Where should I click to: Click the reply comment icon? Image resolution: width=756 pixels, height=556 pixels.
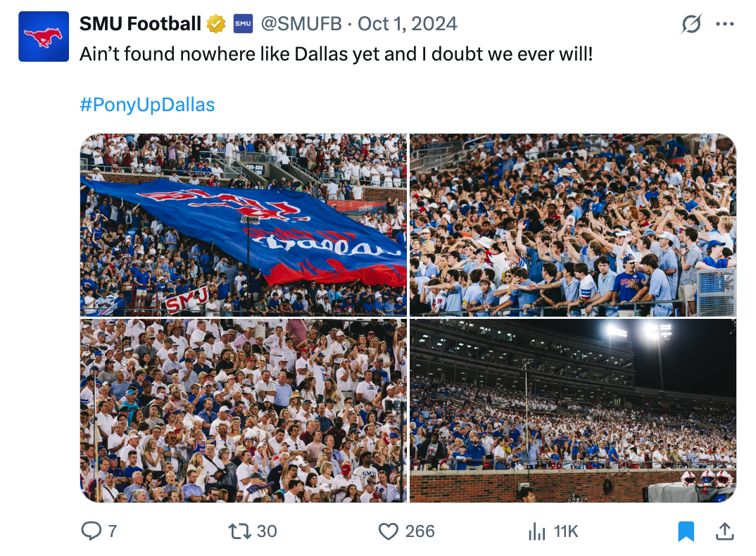point(92,531)
